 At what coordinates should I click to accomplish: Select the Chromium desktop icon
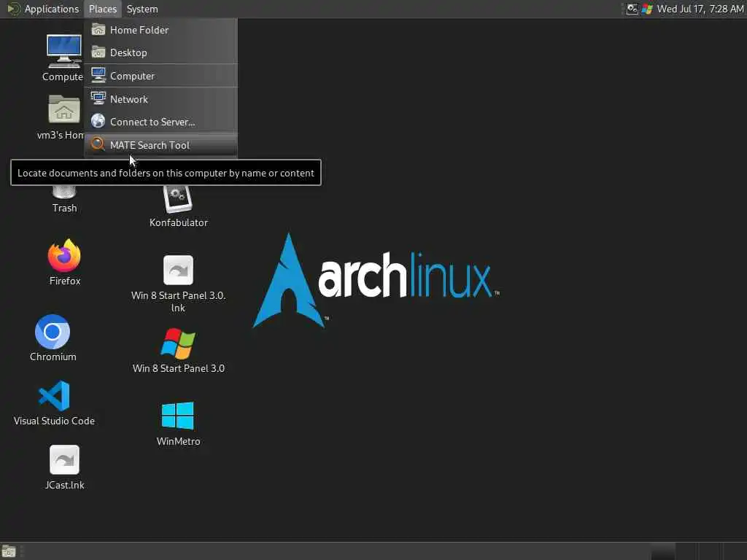pos(53,338)
